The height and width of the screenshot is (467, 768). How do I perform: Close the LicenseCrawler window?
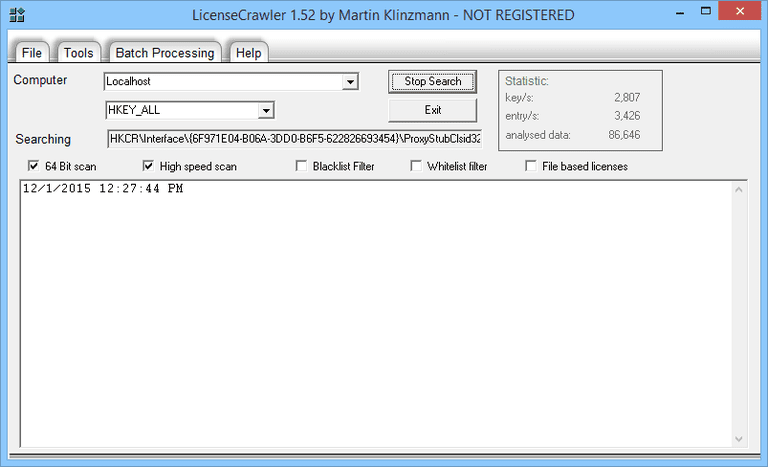[x=740, y=11]
